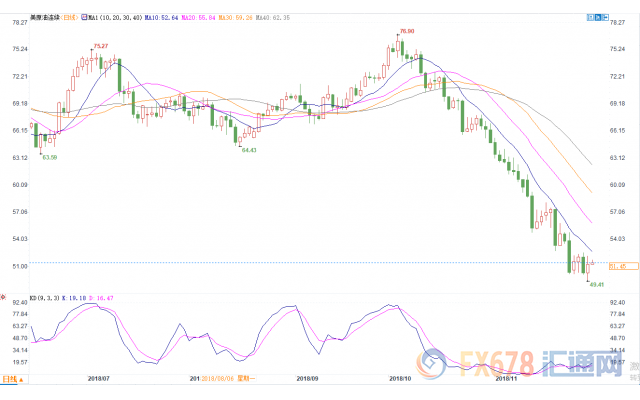This screenshot has height=400, width=640.
Task: Click the MA40:62.35 legend text
Action: [272, 18]
